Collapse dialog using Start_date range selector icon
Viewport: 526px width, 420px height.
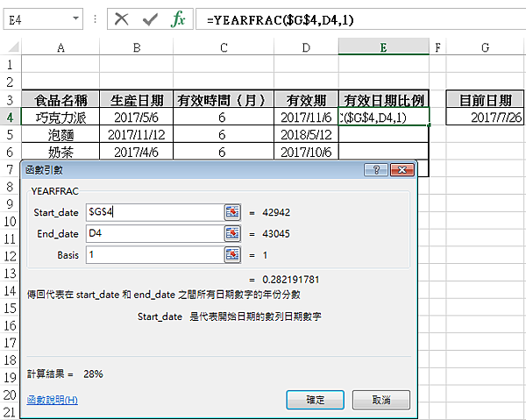coord(232,212)
